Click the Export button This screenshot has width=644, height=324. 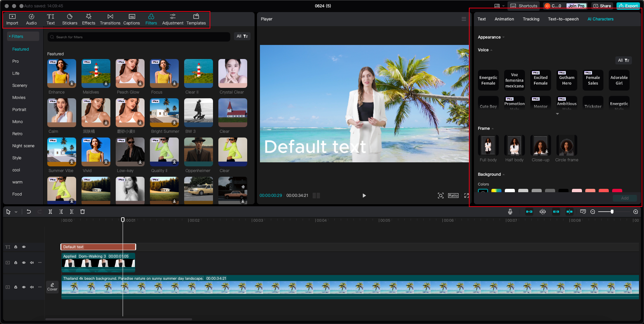tap(628, 6)
